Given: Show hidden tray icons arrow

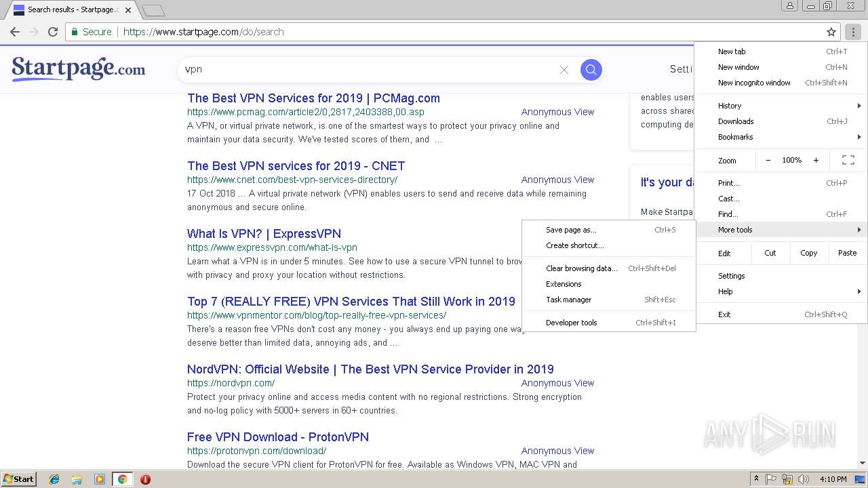Looking at the screenshot, I should [756, 479].
